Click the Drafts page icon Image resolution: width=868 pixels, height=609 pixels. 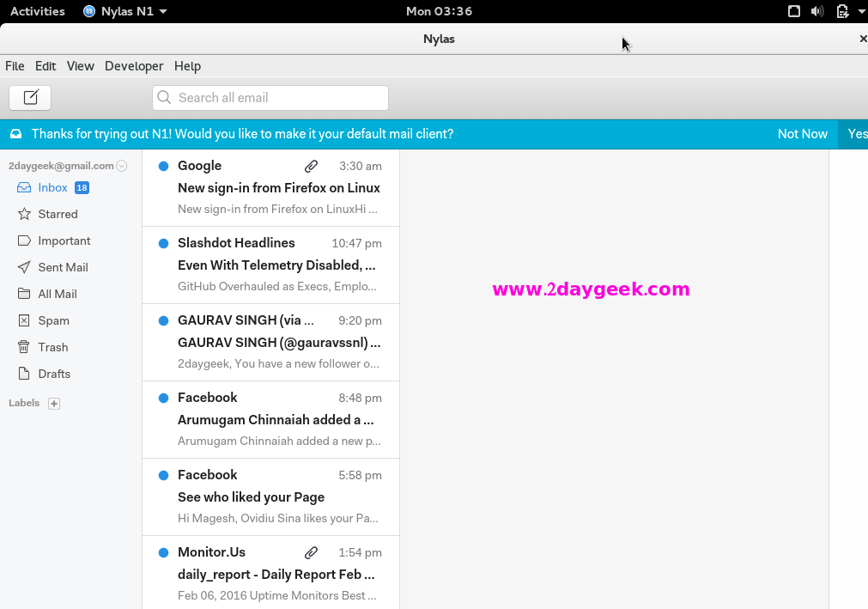tap(24, 374)
